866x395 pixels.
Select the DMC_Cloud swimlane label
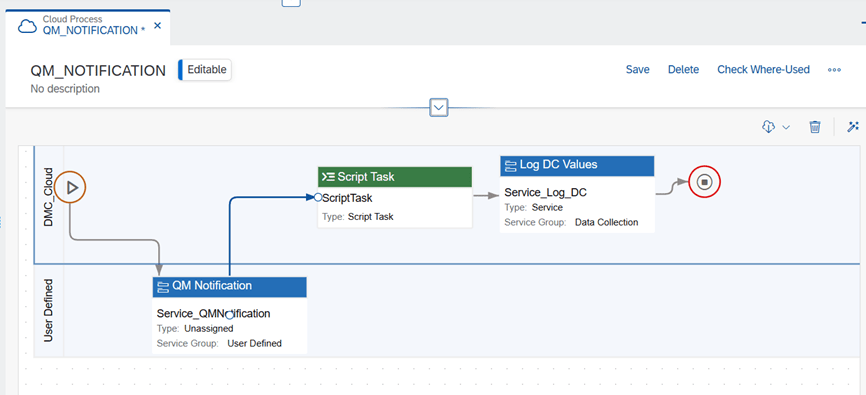coord(49,197)
